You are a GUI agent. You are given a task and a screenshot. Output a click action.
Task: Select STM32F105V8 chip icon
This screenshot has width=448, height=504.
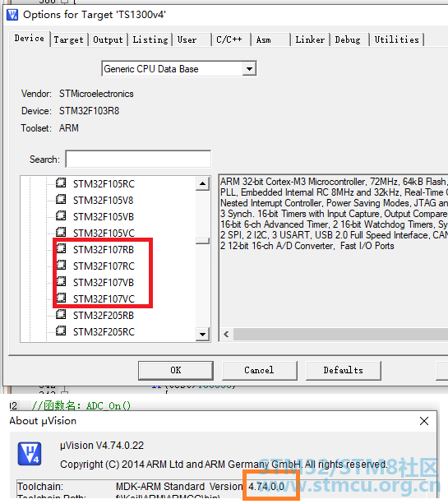(61, 200)
